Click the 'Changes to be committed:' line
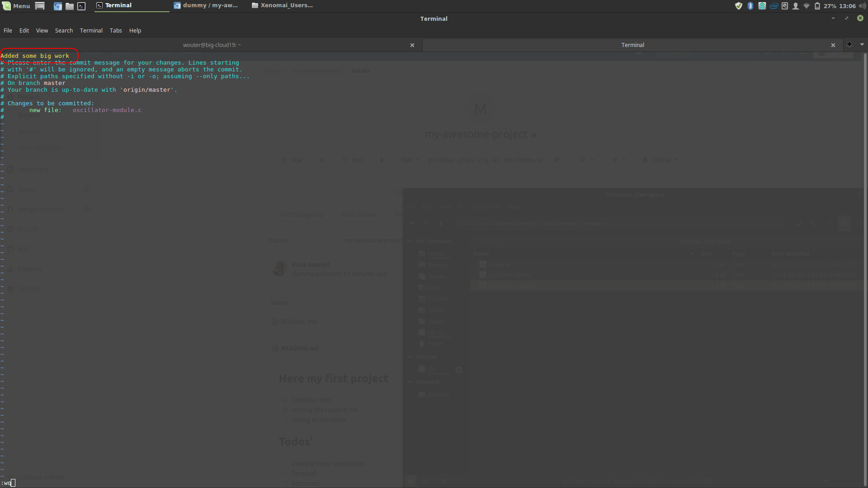Screen dimensions: 868x488 coord(47,103)
